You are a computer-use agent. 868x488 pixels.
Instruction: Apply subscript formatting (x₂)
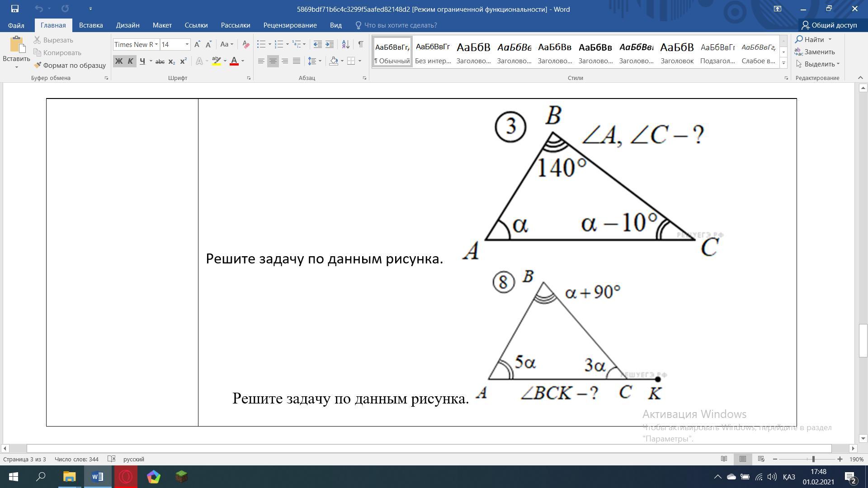pos(171,61)
